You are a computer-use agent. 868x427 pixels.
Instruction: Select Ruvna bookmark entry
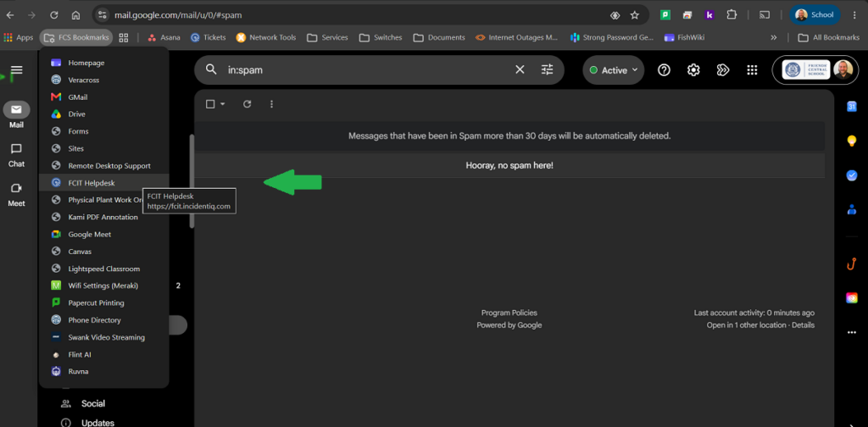104,372
